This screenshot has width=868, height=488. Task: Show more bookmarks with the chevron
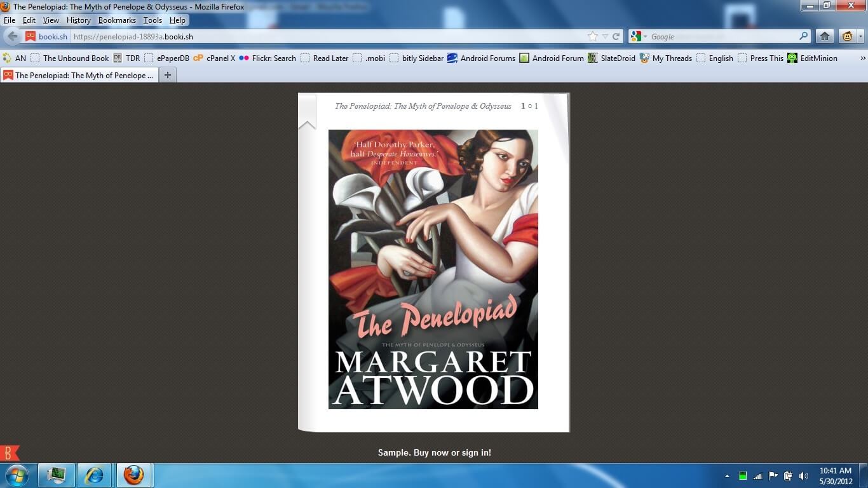point(862,58)
